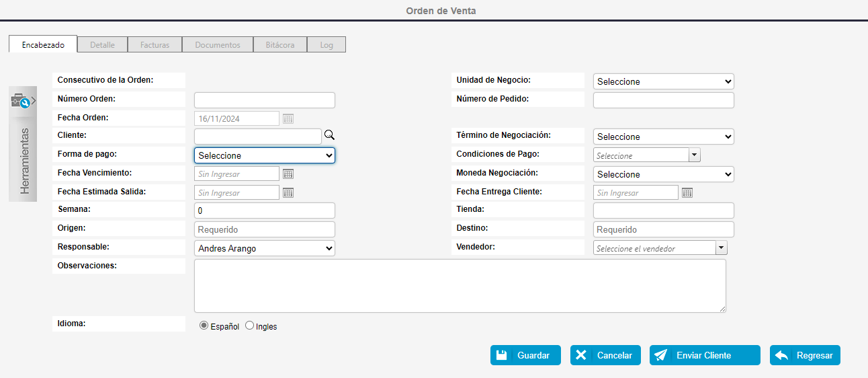Switch to the Detalle tab
Image resolution: width=868 pixels, height=378 pixels.
(102, 45)
